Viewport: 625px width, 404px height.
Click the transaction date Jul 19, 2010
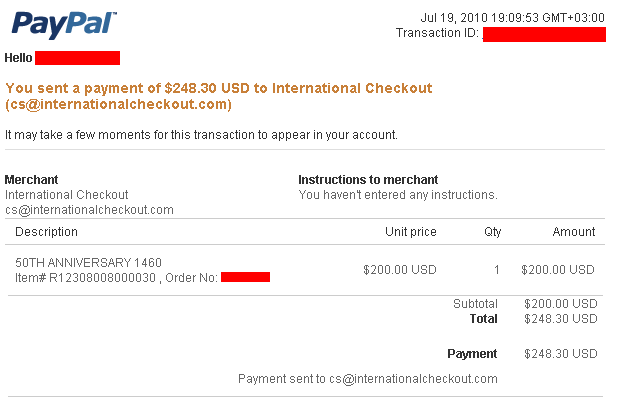click(x=454, y=18)
